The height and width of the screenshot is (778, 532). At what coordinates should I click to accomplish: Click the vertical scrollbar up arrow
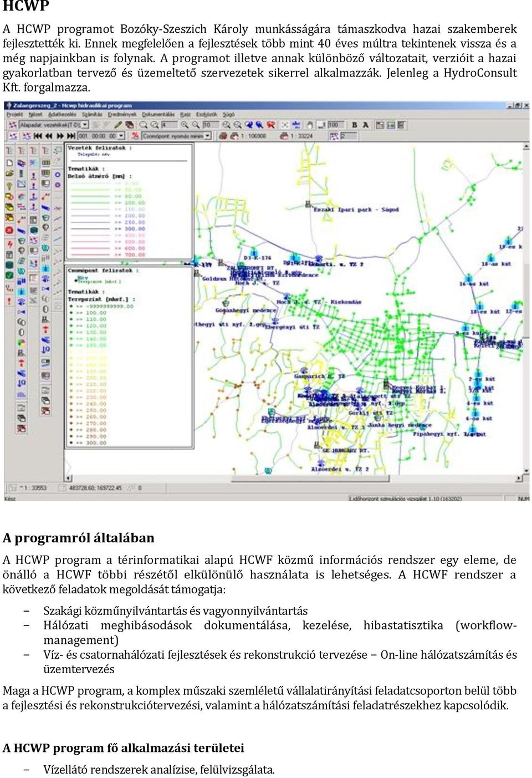(525, 146)
